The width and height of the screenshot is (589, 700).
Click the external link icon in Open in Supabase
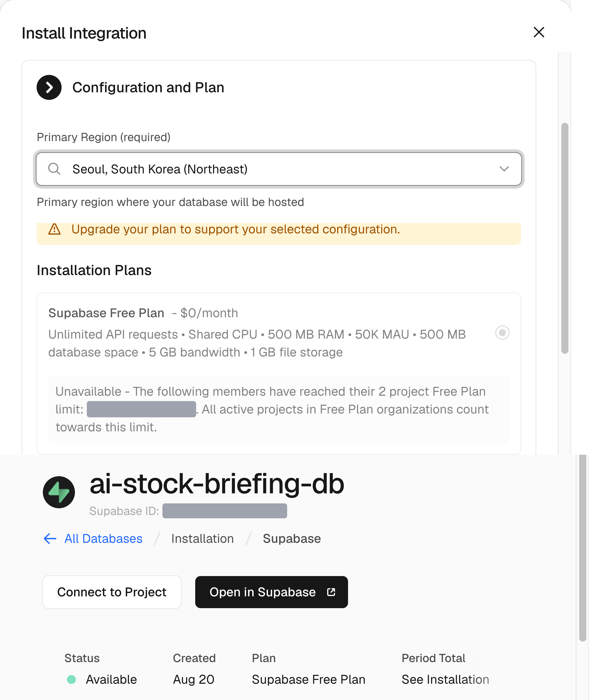331,592
